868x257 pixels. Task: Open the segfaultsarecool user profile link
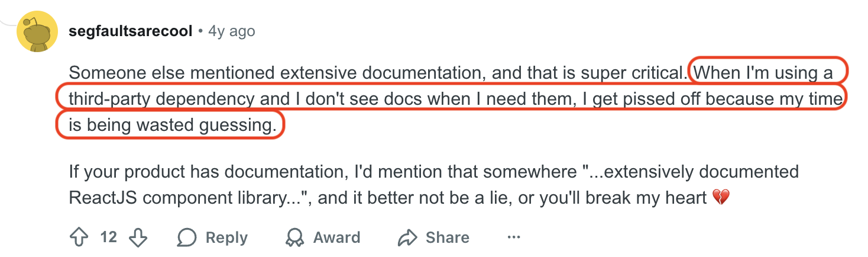point(131,31)
